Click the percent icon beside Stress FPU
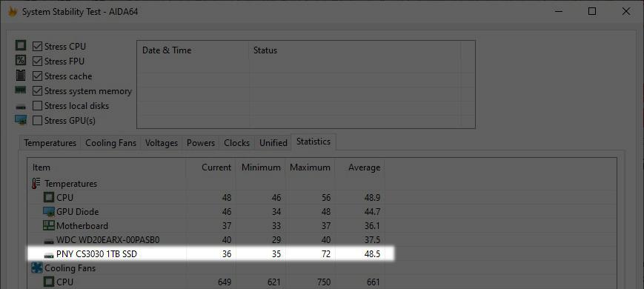The height and width of the screenshot is (289, 644). (x=21, y=61)
